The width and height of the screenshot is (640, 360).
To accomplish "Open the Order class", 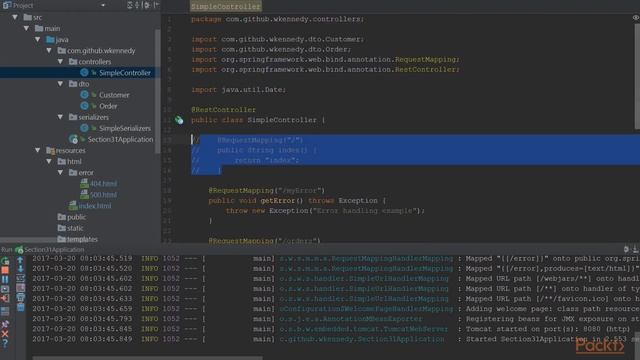I will pyautogui.click(x=108, y=106).
